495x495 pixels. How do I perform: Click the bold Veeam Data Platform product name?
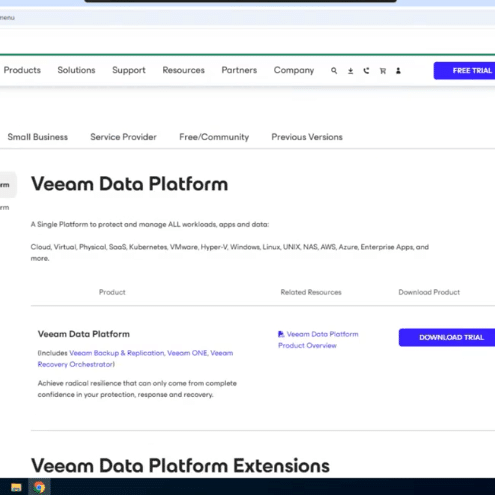pos(84,334)
